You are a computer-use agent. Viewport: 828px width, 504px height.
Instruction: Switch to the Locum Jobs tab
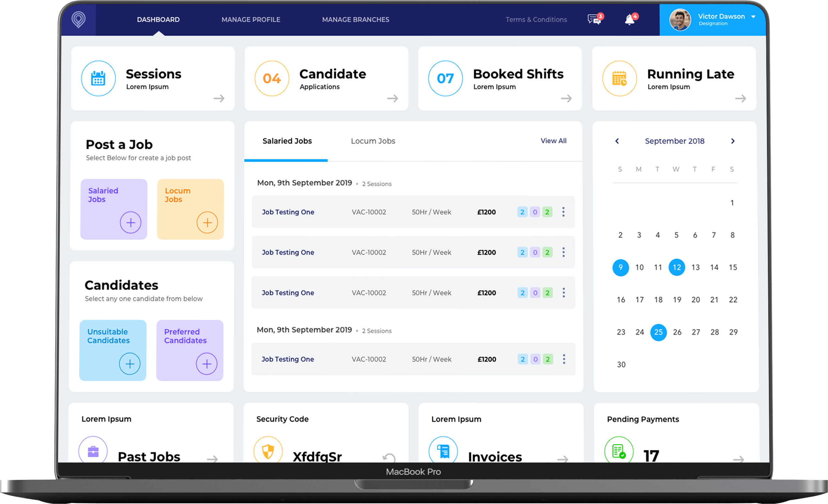point(373,141)
